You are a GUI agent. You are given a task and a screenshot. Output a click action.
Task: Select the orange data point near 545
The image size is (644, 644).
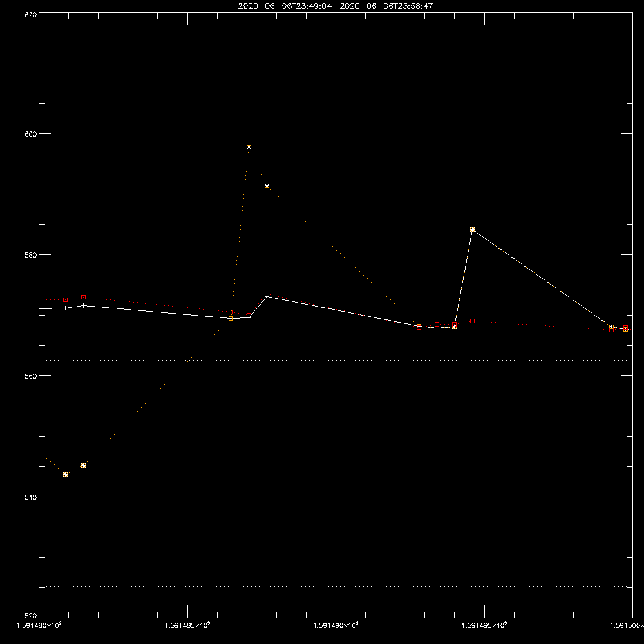tap(83, 466)
